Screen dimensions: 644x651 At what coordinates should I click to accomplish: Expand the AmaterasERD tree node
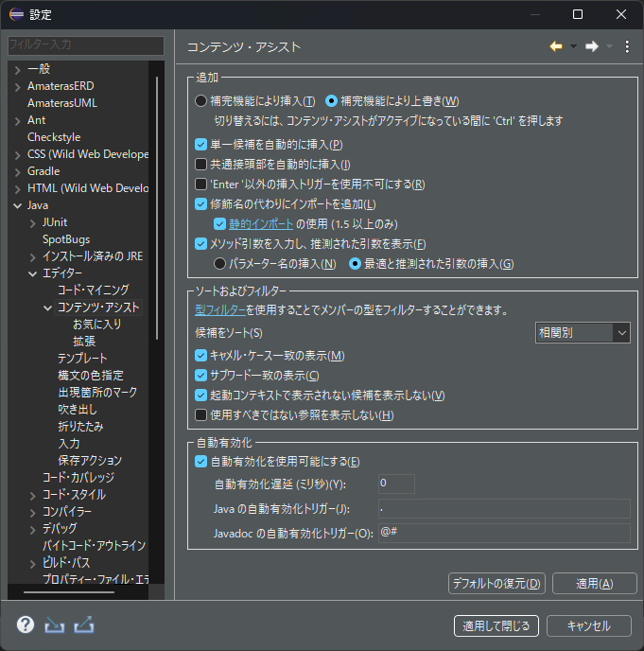[17, 87]
